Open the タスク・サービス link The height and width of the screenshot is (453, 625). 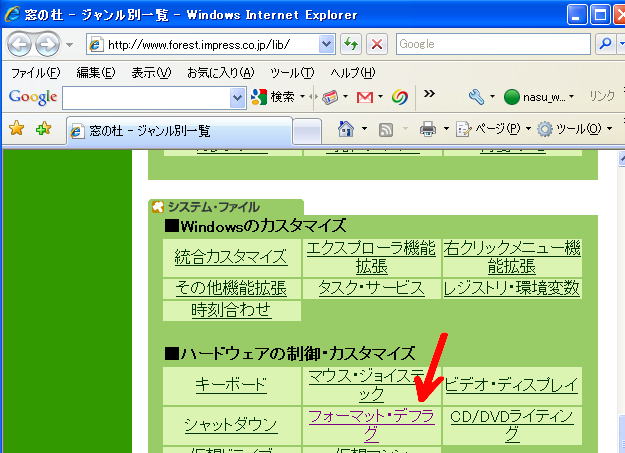click(371, 288)
